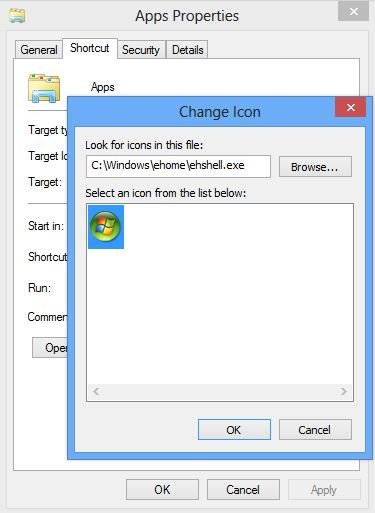Click OK in Apps Properties window
This screenshot has width=375, height=513.
162,490
